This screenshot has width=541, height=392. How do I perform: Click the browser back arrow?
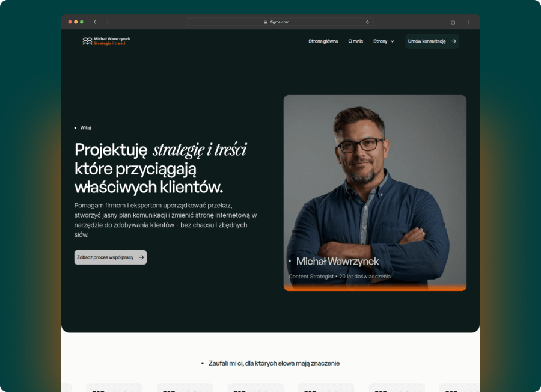coord(95,22)
